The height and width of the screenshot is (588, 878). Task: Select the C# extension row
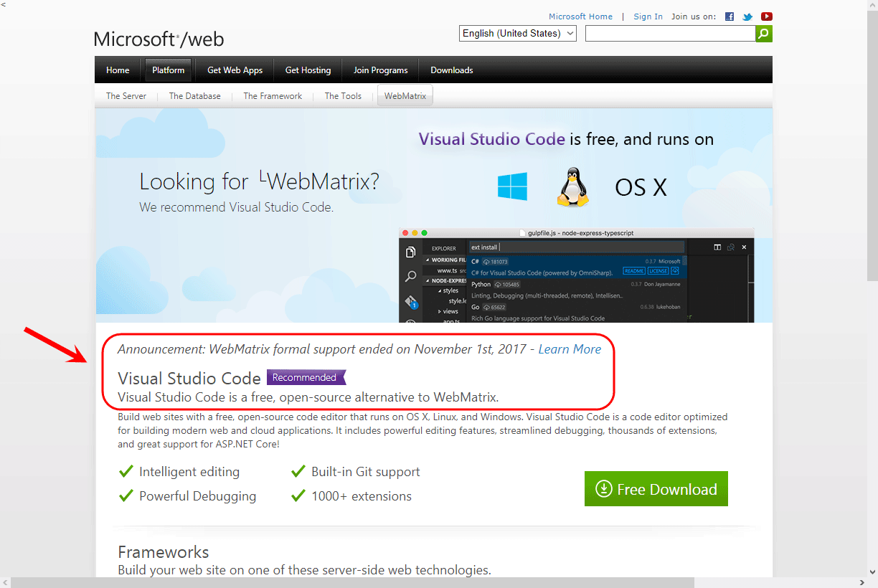pyautogui.click(x=576, y=267)
